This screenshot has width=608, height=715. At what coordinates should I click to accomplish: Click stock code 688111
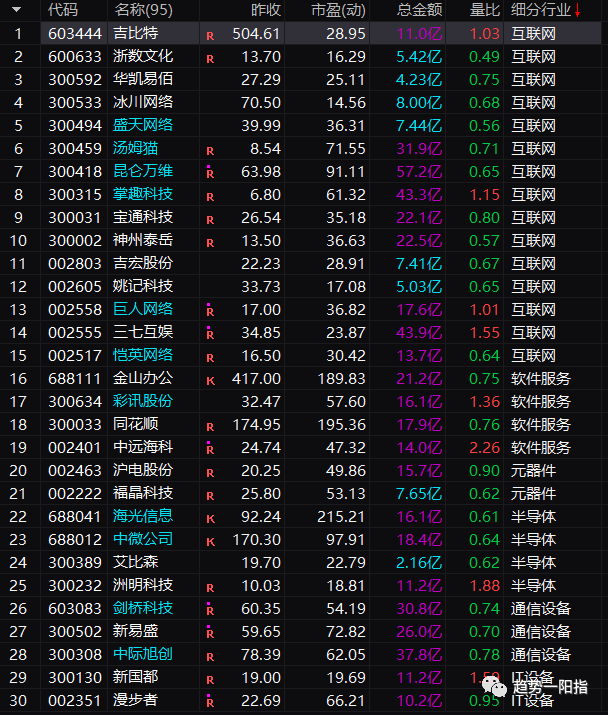point(75,378)
